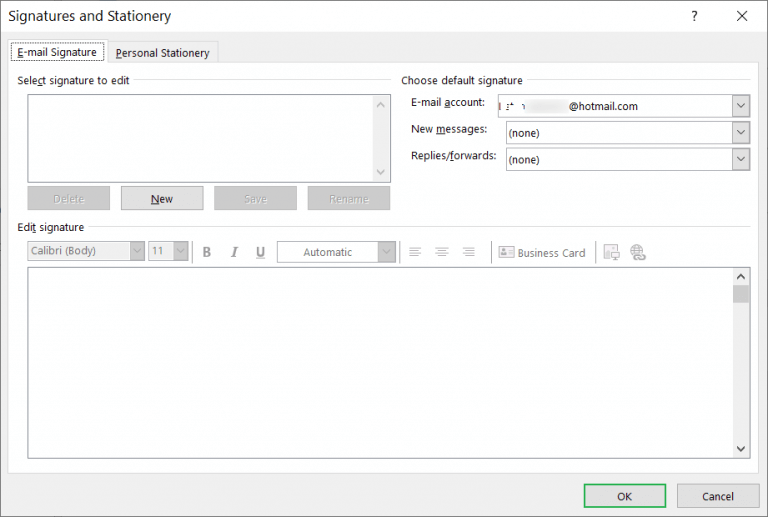Close the Signatures and Stationery dialog

point(742,16)
